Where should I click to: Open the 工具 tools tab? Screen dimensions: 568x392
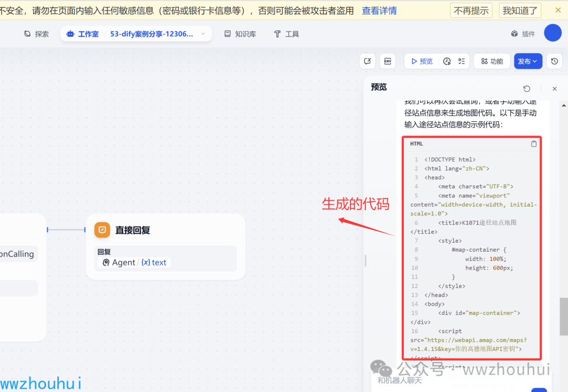click(x=287, y=34)
